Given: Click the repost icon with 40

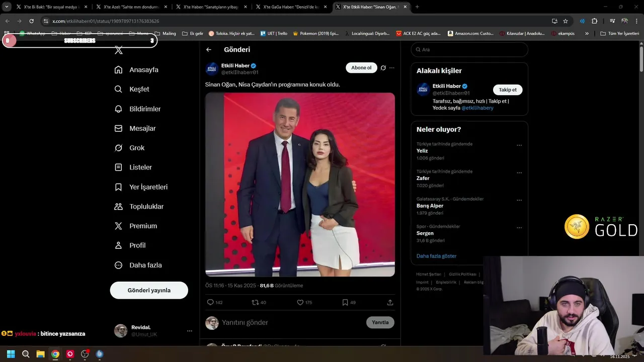Looking at the screenshot, I should (255, 302).
